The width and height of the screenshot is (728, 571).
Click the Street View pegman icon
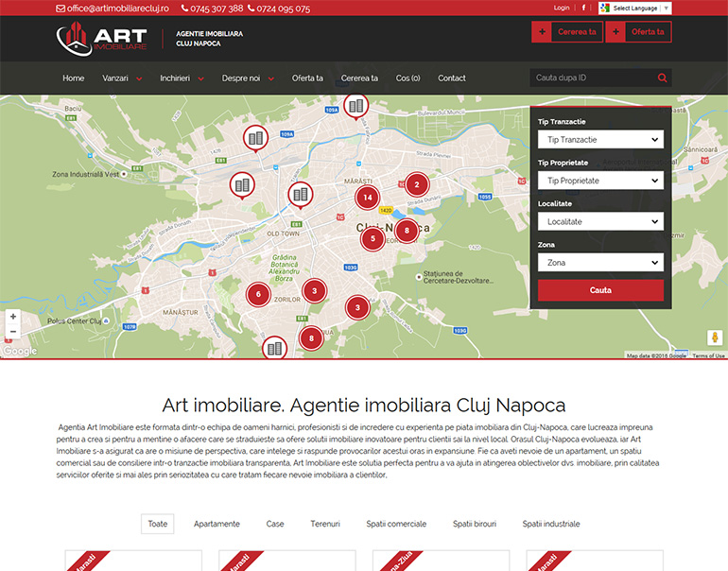click(715, 337)
